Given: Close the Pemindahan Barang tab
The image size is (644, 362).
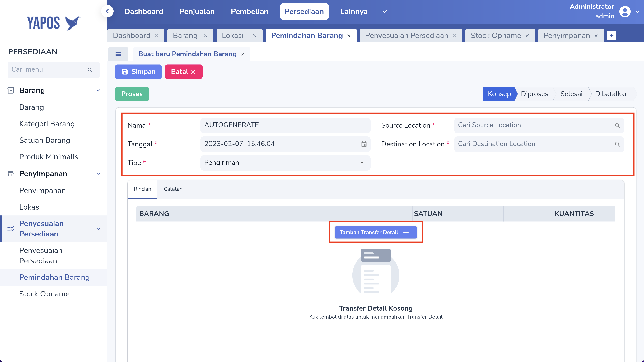Looking at the screenshot, I should coord(349,36).
